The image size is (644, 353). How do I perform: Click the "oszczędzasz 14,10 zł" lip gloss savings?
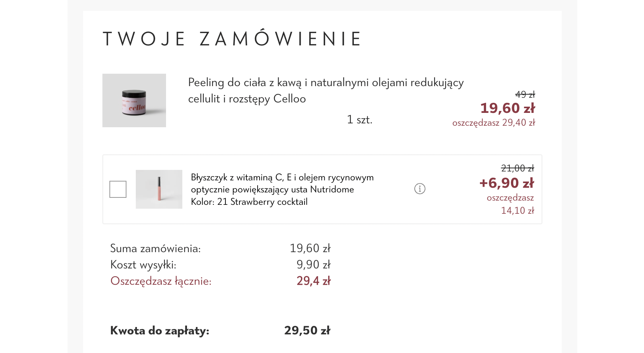pos(510,204)
